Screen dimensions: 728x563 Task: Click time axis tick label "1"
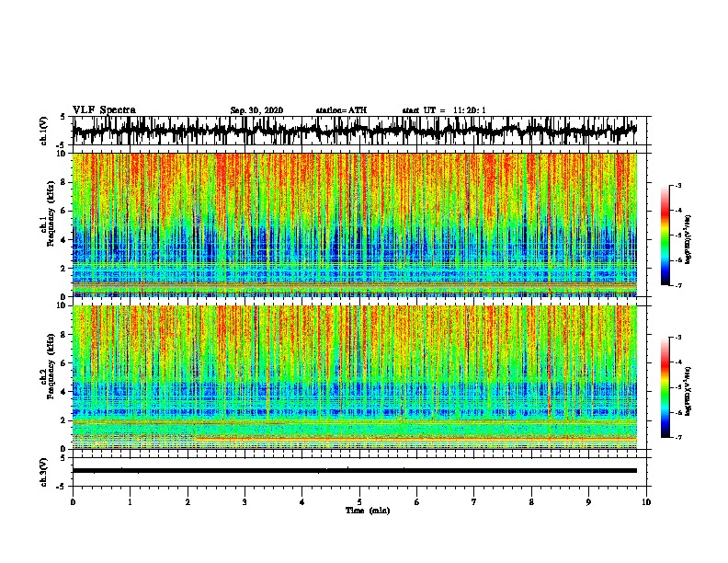click(x=130, y=501)
